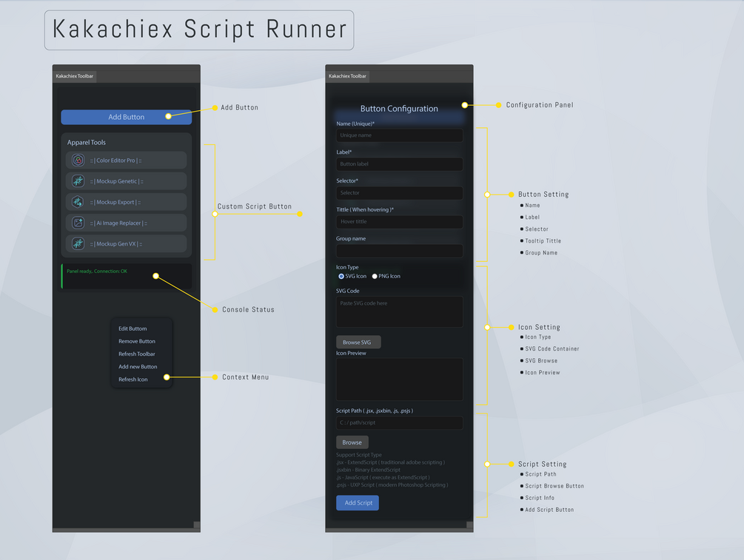
Task: Click the Color Editor Pro icon
Action: click(x=78, y=161)
